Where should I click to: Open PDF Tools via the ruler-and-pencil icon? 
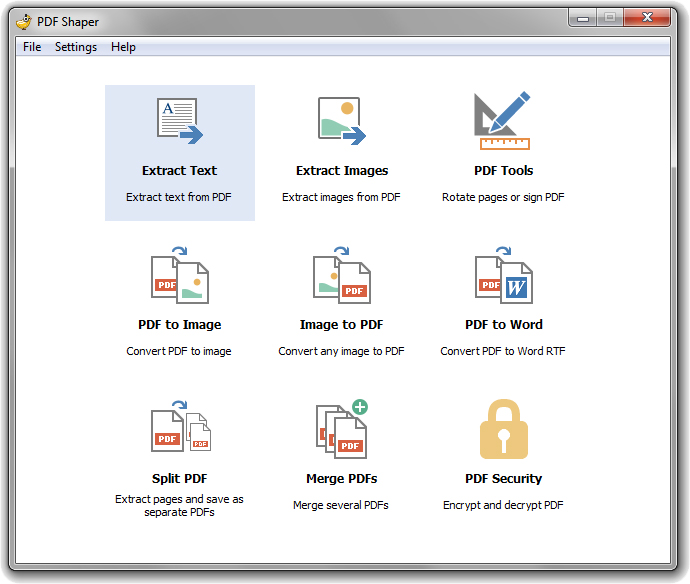[x=503, y=121]
